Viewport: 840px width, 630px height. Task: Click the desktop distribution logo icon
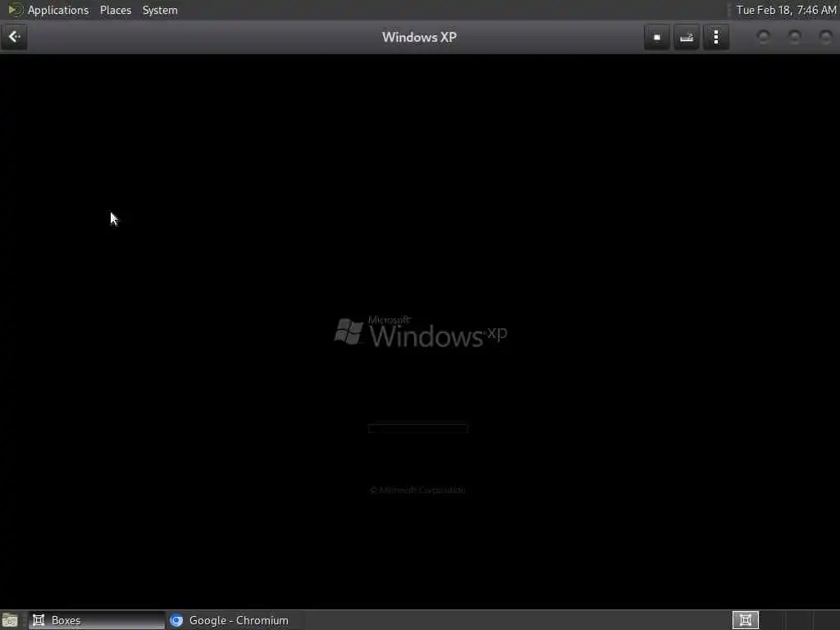(15, 10)
